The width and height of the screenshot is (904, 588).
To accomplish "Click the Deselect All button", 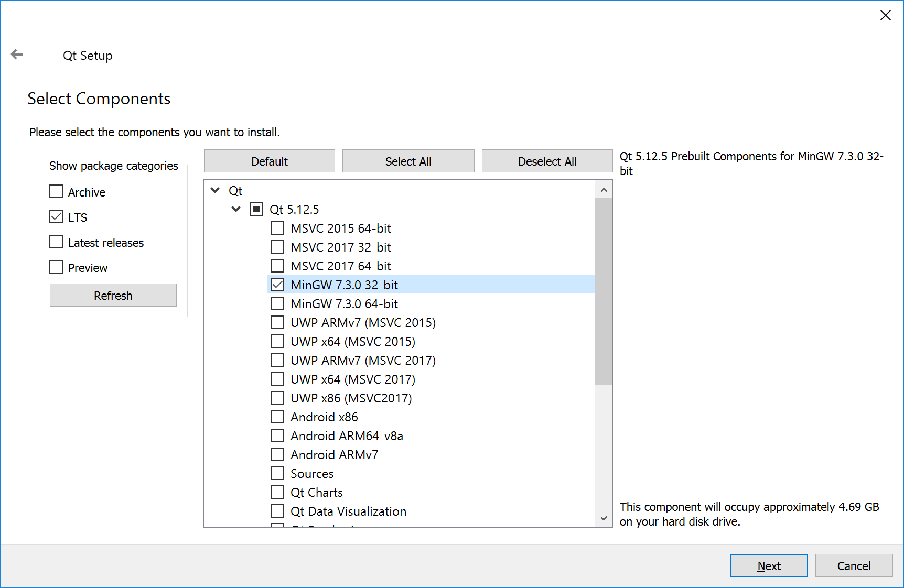I will pos(547,161).
